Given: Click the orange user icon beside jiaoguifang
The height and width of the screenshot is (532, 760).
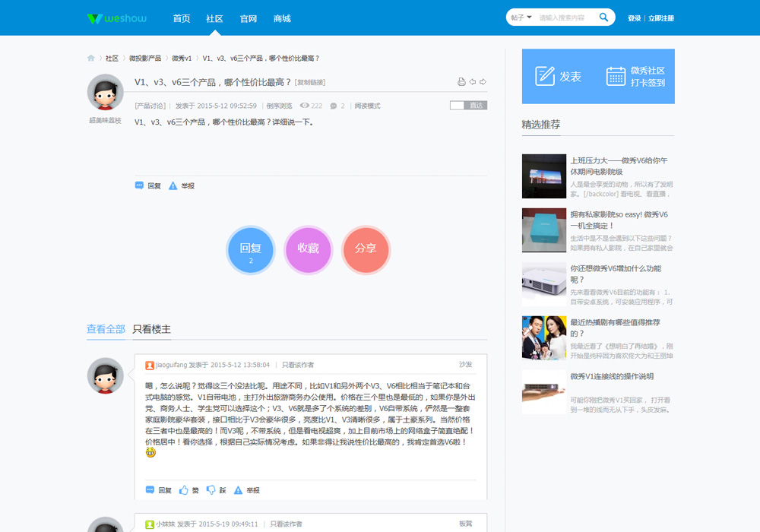Looking at the screenshot, I should coord(150,366).
